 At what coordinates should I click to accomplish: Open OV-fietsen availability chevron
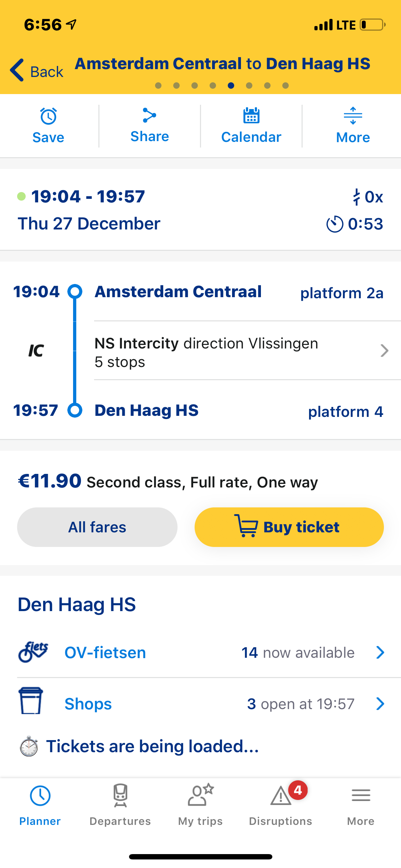[380, 652]
